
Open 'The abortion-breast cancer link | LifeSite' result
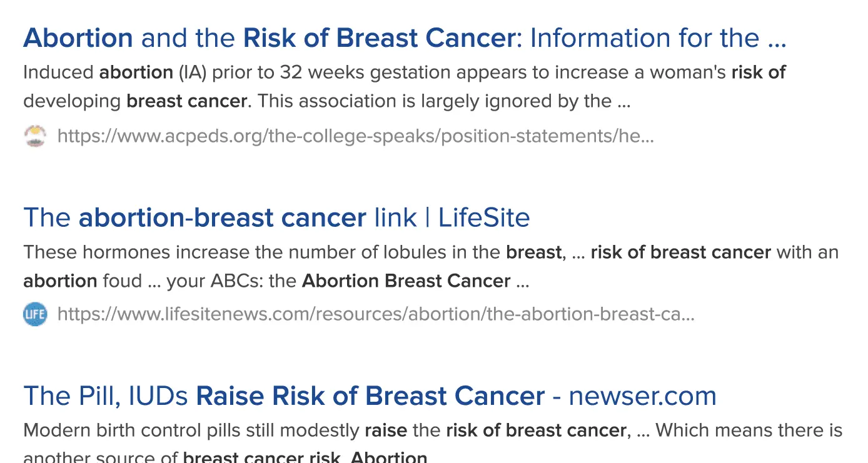tap(276, 217)
